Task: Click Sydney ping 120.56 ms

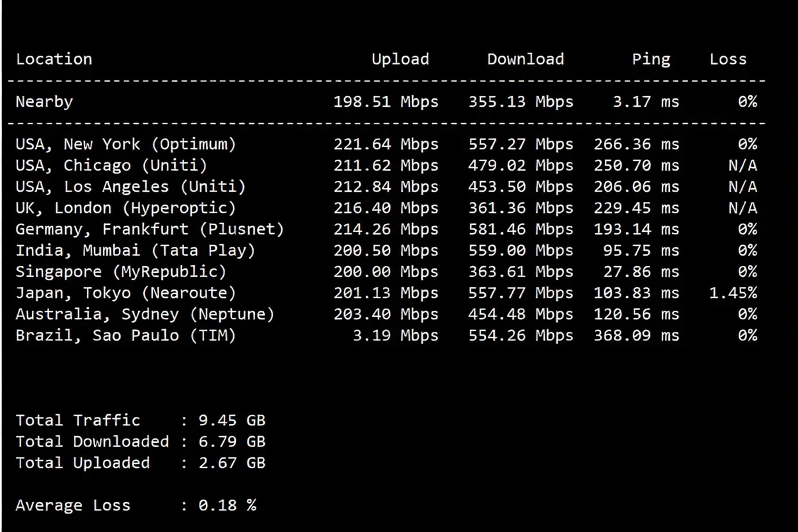Action: tap(636, 315)
